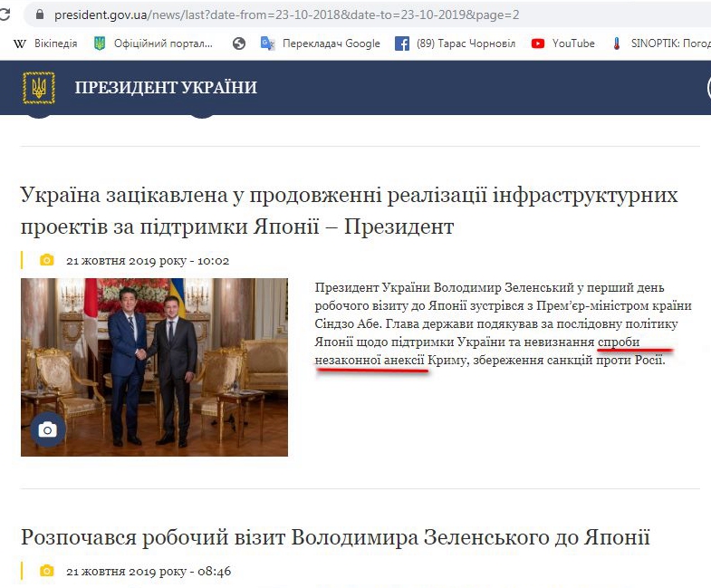Open the Офіційний портал bookmark with trident icon
Image resolution: width=711 pixels, height=588 pixels.
coord(153,43)
